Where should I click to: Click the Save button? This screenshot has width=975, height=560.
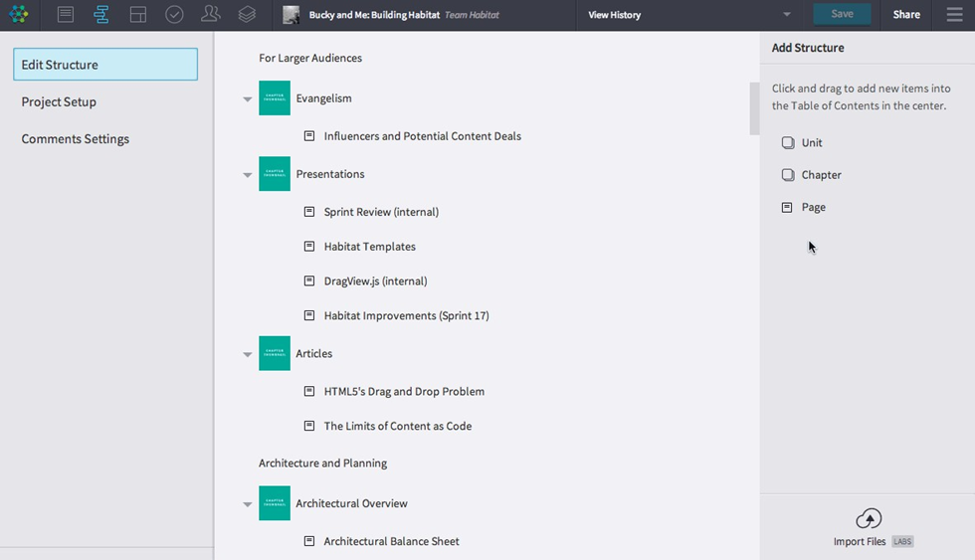click(842, 15)
